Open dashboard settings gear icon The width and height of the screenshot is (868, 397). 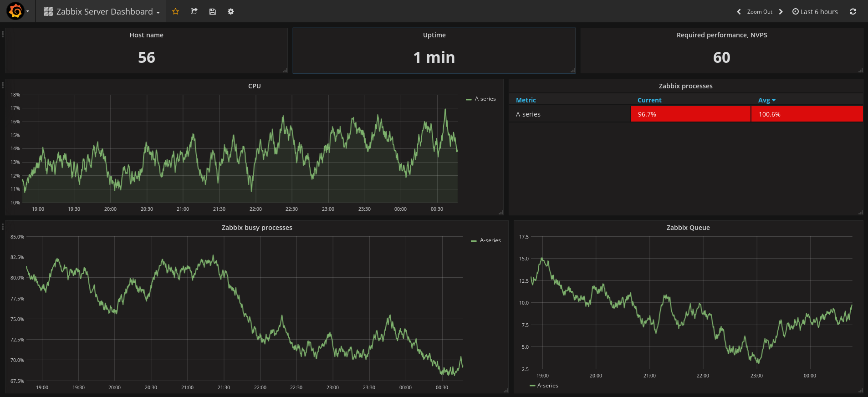(231, 11)
